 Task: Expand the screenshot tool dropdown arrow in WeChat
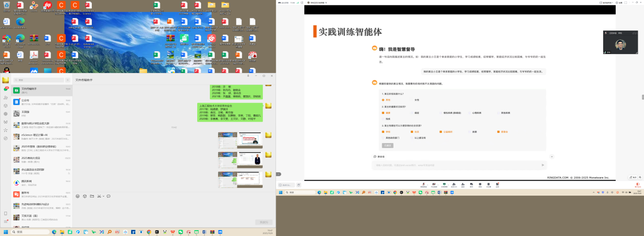click(x=103, y=196)
